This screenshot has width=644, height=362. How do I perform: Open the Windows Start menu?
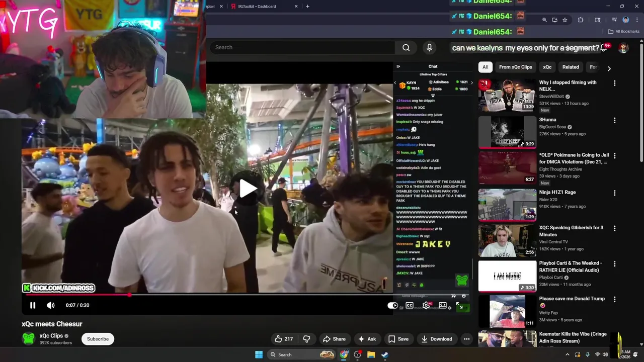pos(259,354)
